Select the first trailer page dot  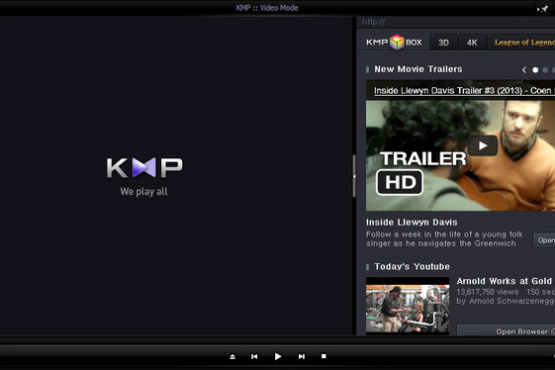[x=535, y=70]
